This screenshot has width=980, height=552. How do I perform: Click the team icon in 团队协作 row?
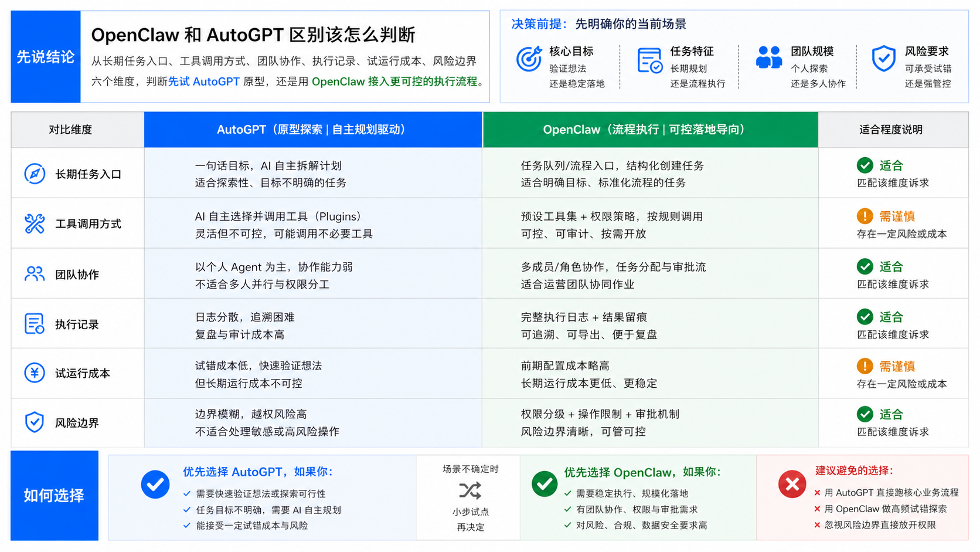click(x=35, y=274)
